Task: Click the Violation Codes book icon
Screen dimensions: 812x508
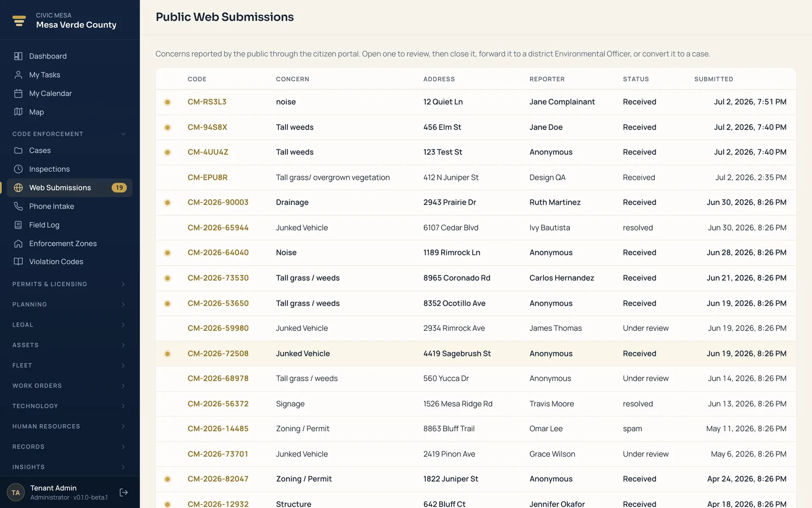Action: click(x=18, y=262)
